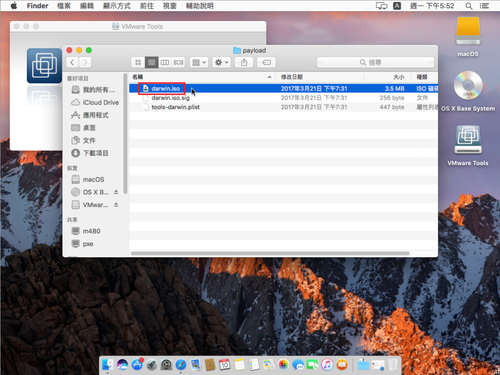Select the VMwar... device in the sidebar
The image size is (500, 375).
(x=90, y=205)
